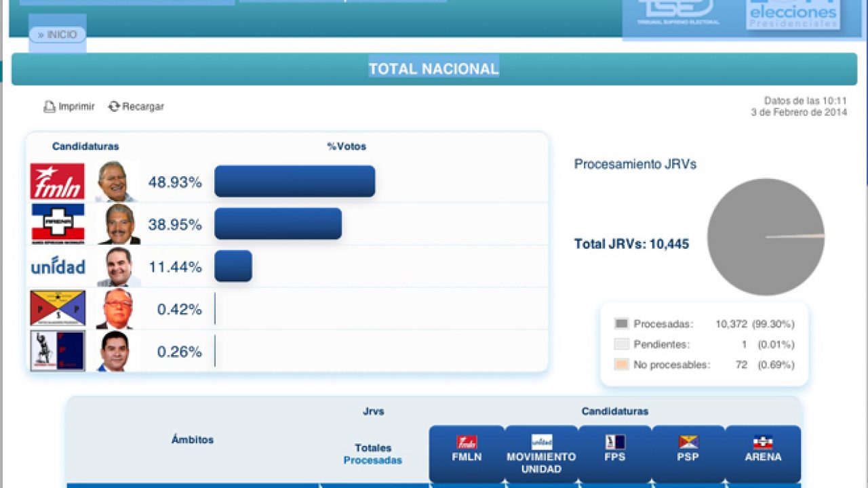The width and height of the screenshot is (868, 488).
Task: Click the FMLN party logo
Action: [58, 182]
